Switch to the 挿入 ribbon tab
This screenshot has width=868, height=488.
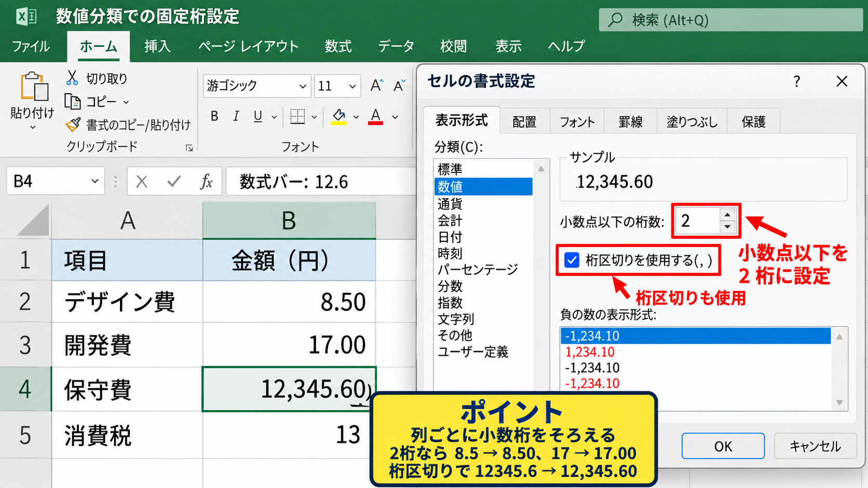click(x=157, y=46)
